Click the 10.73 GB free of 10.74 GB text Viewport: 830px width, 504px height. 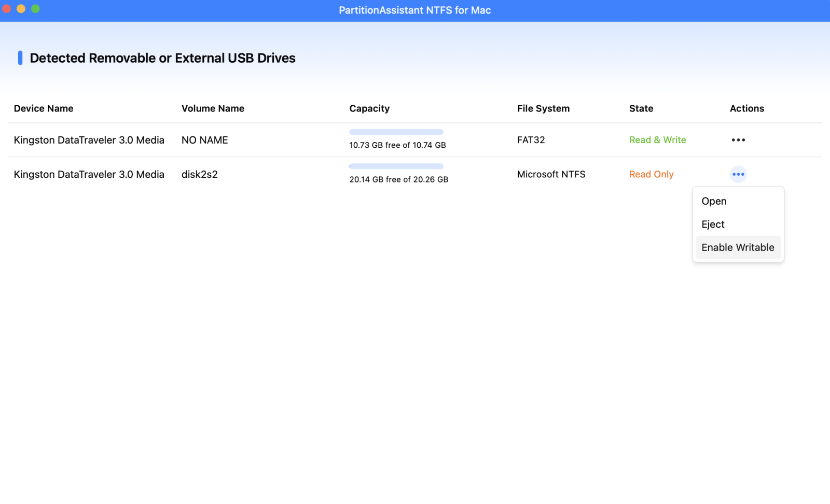398,145
